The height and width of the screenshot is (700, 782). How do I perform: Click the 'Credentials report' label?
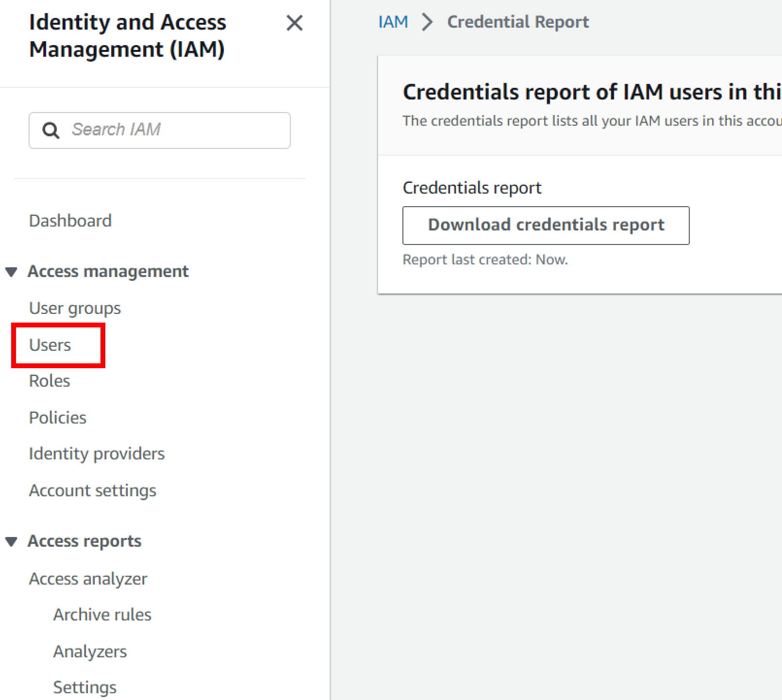(x=472, y=188)
